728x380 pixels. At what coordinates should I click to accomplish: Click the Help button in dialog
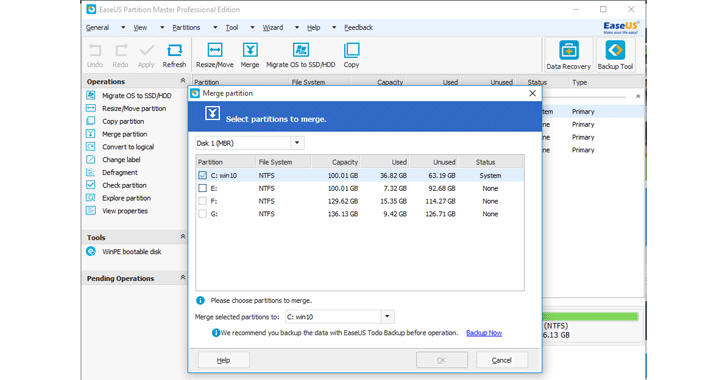223,360
